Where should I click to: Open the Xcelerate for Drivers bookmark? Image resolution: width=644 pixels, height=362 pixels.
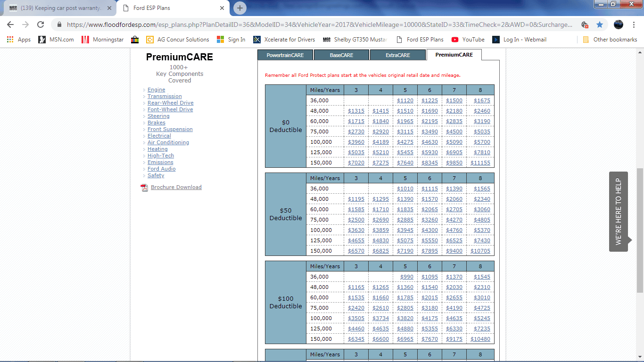pyautogui.click(x=284, y=40)
